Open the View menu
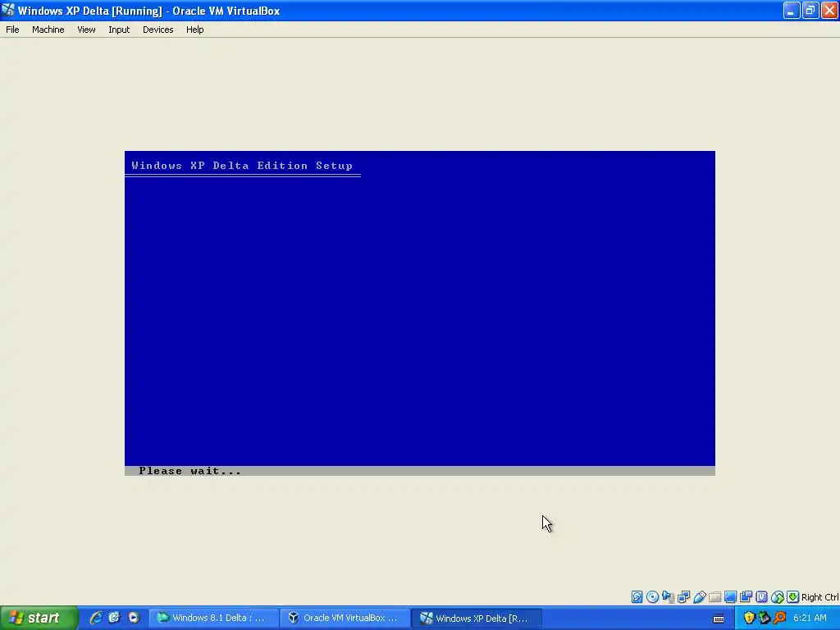 click(86, 30)
